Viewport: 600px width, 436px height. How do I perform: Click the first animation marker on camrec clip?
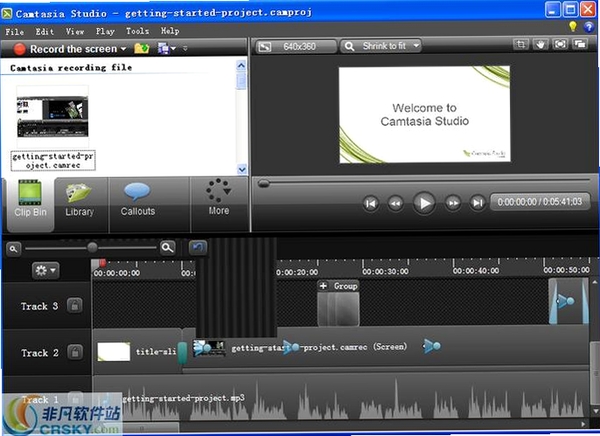click(x=203, y=348)
